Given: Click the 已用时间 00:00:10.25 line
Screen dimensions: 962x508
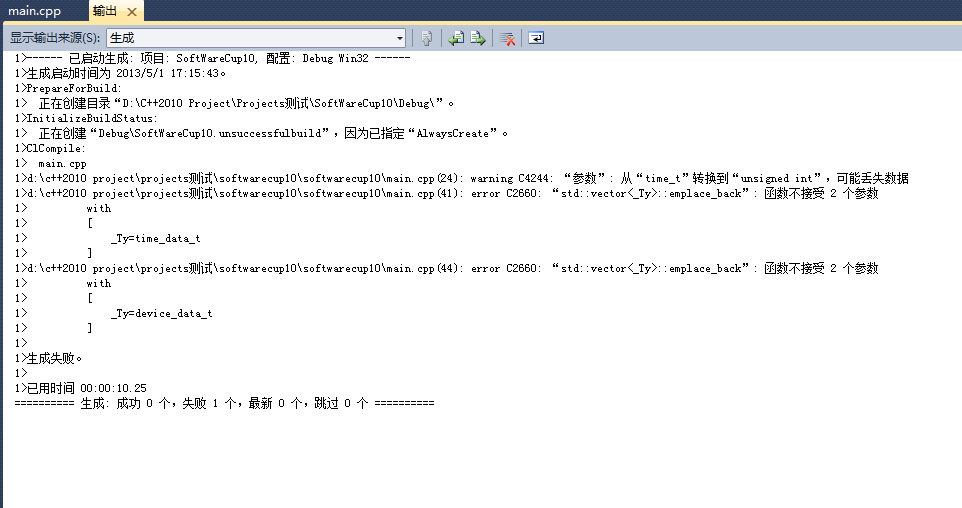Looking at the screenshot, I should 81,388.
